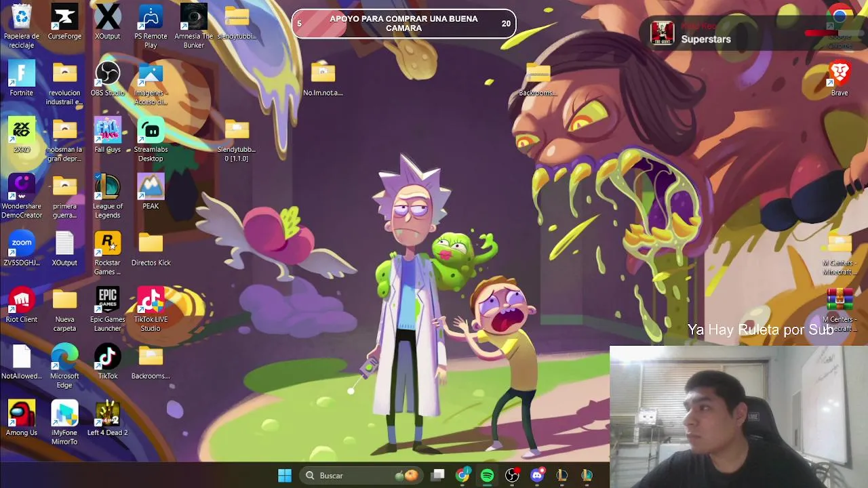Open the Epic Games Launcher shortcut

(x=107, y=310)
